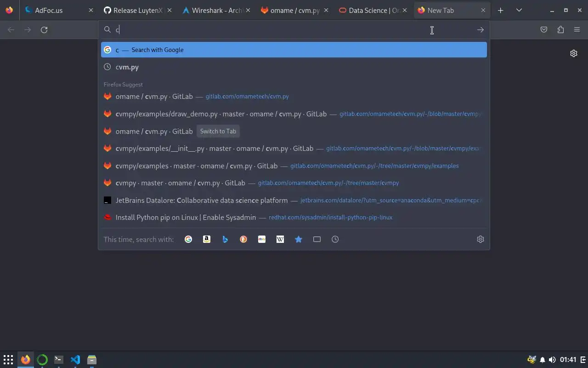Search with Amazon engine icon
The width and height of the screenshot is (588, 368).
[x=207, y=239]
